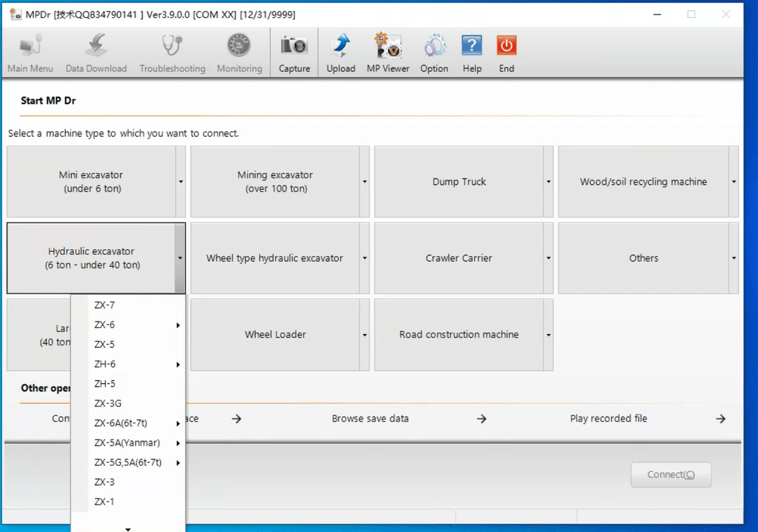Launch MP Viewer from the toolbar
This screenshot has height=532, width=758.
tap(388, 47)
